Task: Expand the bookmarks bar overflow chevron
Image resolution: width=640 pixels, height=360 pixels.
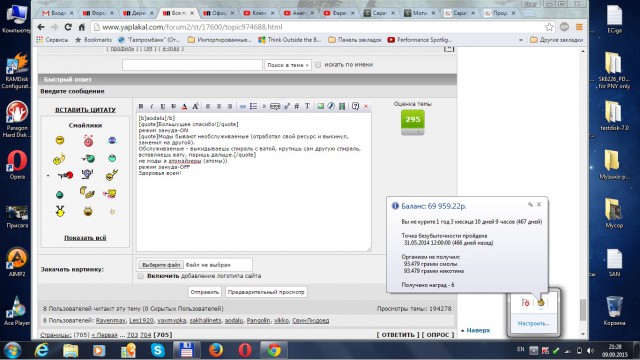Action: point(520,40)
